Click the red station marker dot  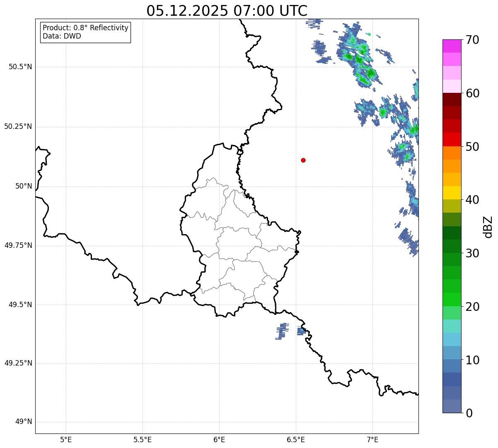pyautogui.click(x=303, y=160)
